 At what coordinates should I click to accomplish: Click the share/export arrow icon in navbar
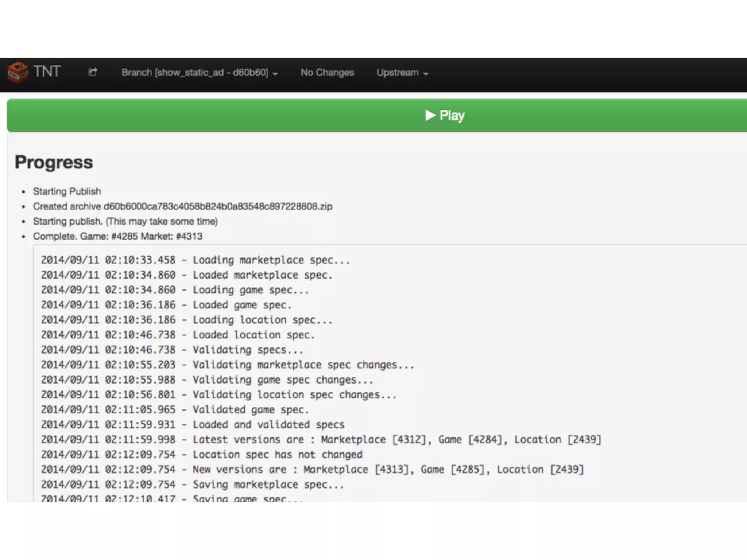click(x=93, y=72)
